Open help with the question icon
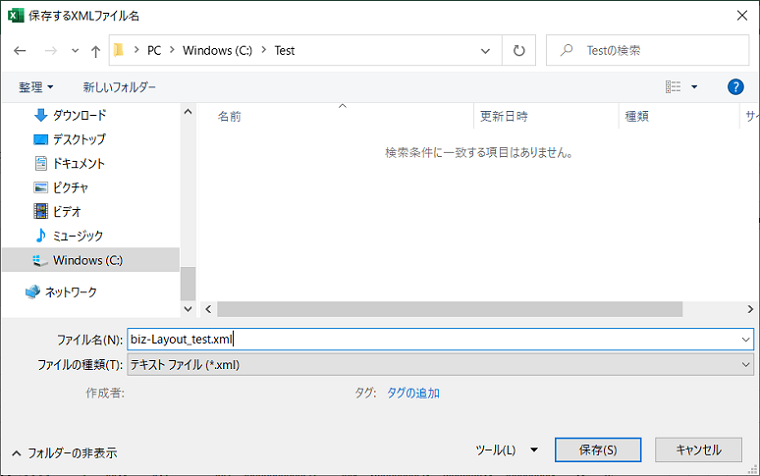 [x=735, y=87]
